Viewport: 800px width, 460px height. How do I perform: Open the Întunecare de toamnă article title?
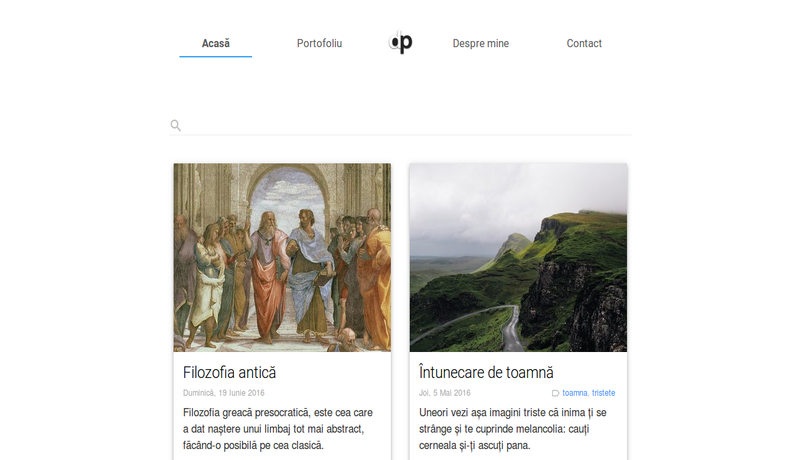point(486,372)
